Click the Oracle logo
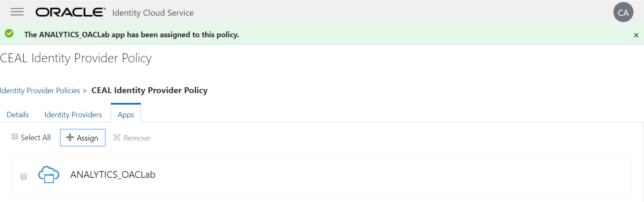Viewport: 644px width, 202px height. pyautogui.click(x=70, y=12)
